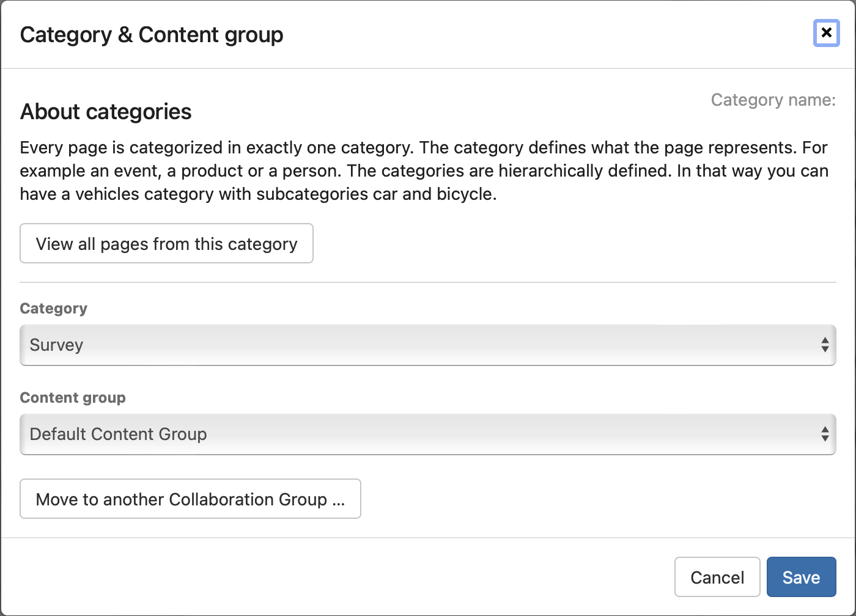Click the categories description paragraph

tap(424, 171)
